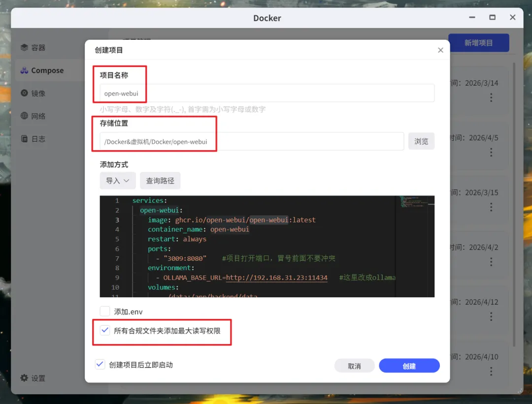Screen dimensions: 532x404
Task: Close the 创建项目 dialog
Action: click(x=440, y=50)
